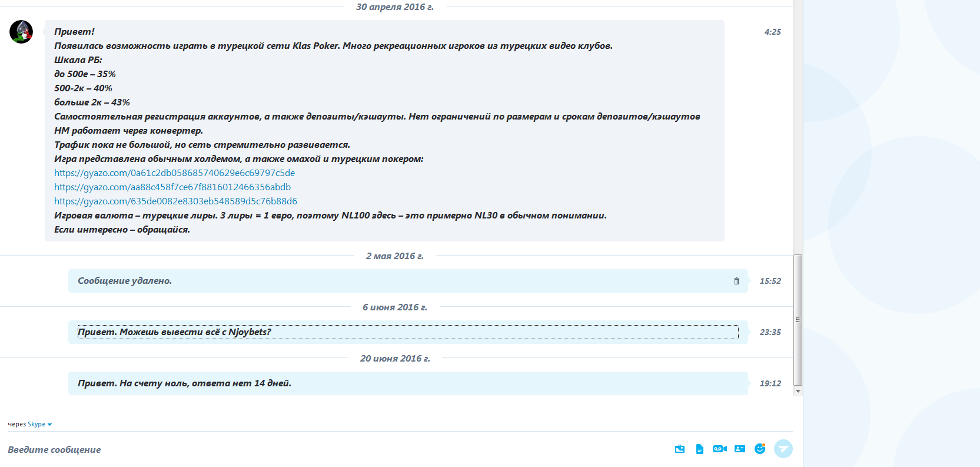The width and height of the screenshot is (980, 467).
Task: Click the 'Самостоятельная регистрация аккаунтов' line
Action: [377, 117]
